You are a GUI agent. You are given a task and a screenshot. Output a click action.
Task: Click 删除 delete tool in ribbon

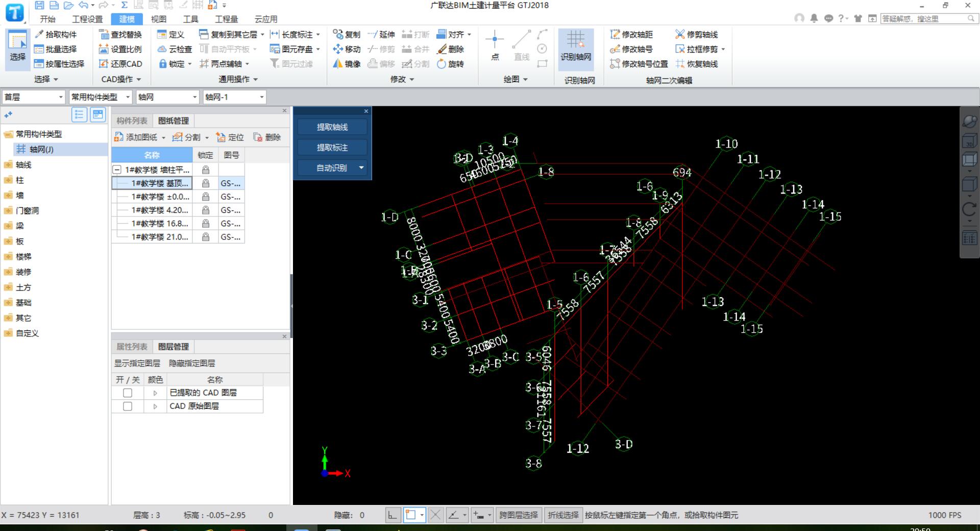tap(451, 50)
